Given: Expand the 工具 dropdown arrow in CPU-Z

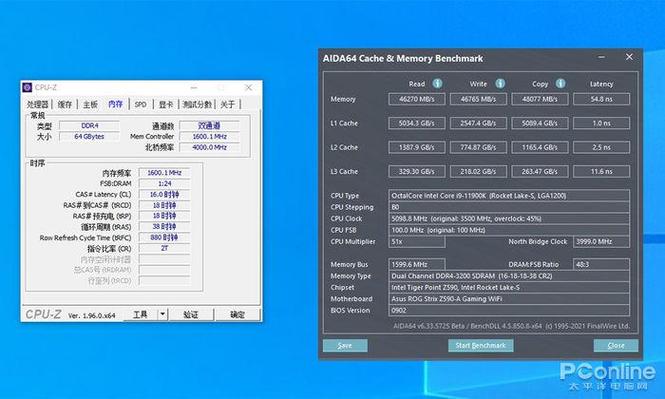Looking at the screenshot, I should [163, 315].
